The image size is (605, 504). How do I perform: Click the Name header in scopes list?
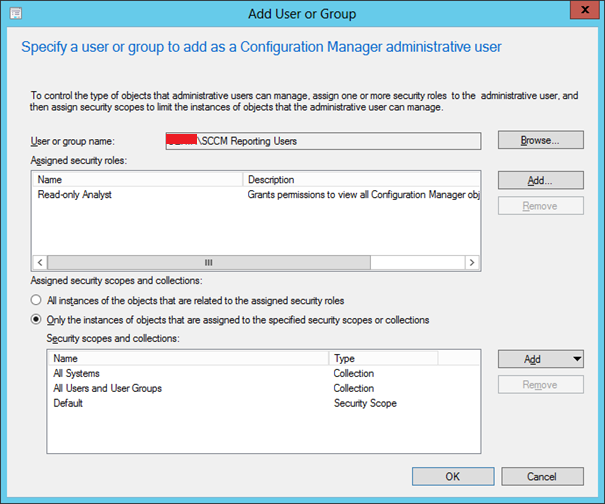coord(188,358)
